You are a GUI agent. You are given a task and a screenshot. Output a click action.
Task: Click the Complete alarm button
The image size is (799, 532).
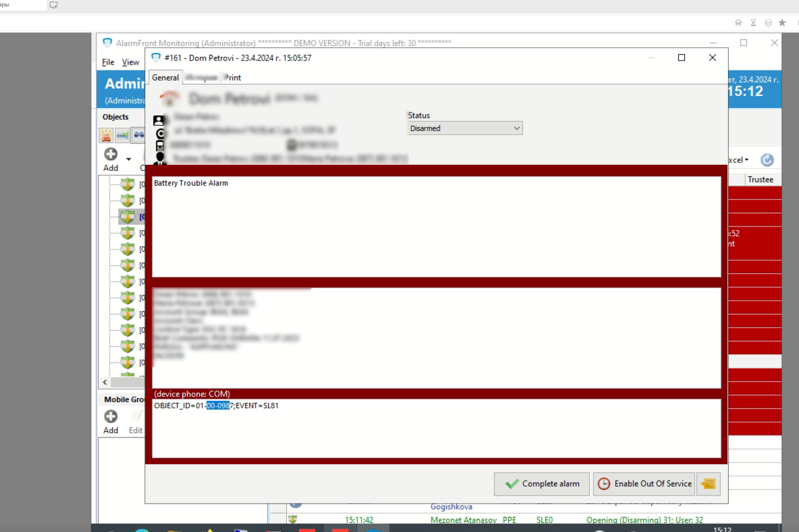point(541,484)
